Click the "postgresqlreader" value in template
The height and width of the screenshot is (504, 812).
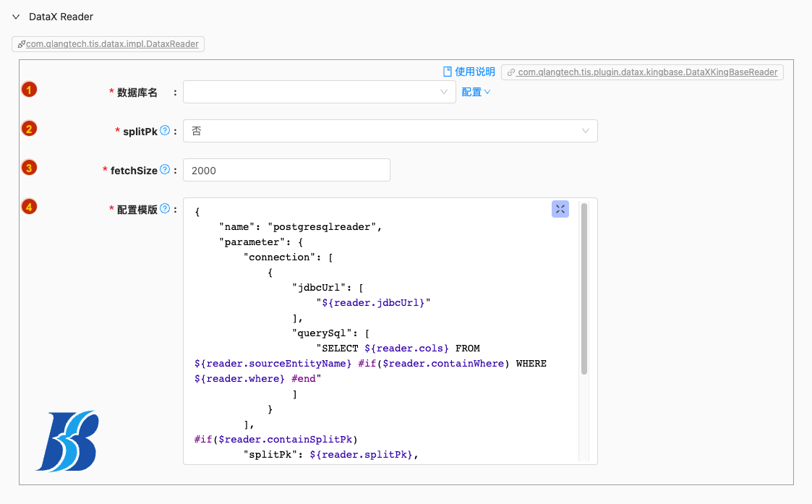(322, 227)
